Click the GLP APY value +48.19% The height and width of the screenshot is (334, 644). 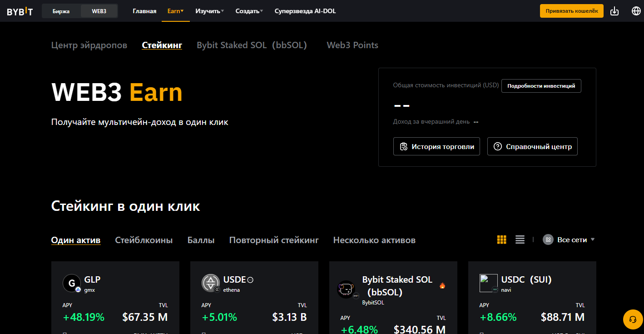tap(84, 317)
